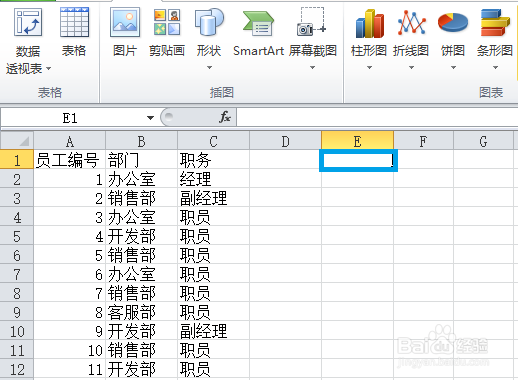Select column D header
The width and height of the screenshot is (518, 380).
(x=286, y=141)
